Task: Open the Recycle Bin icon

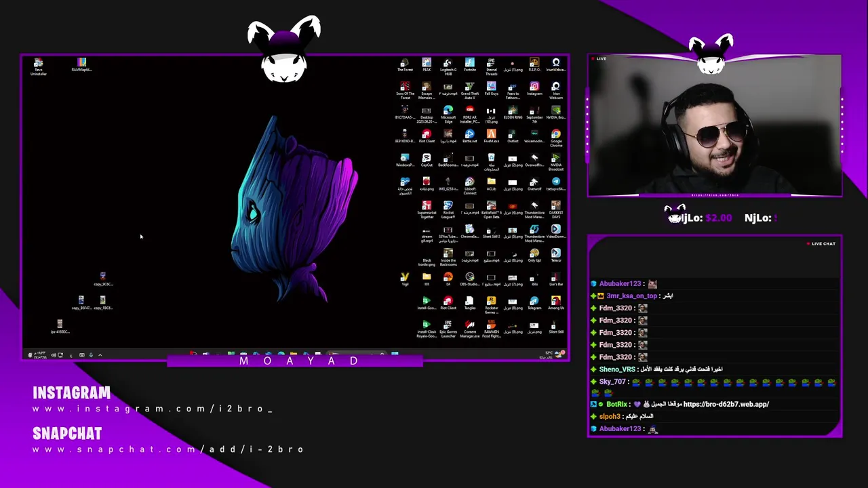Action: tap(491, 162)
